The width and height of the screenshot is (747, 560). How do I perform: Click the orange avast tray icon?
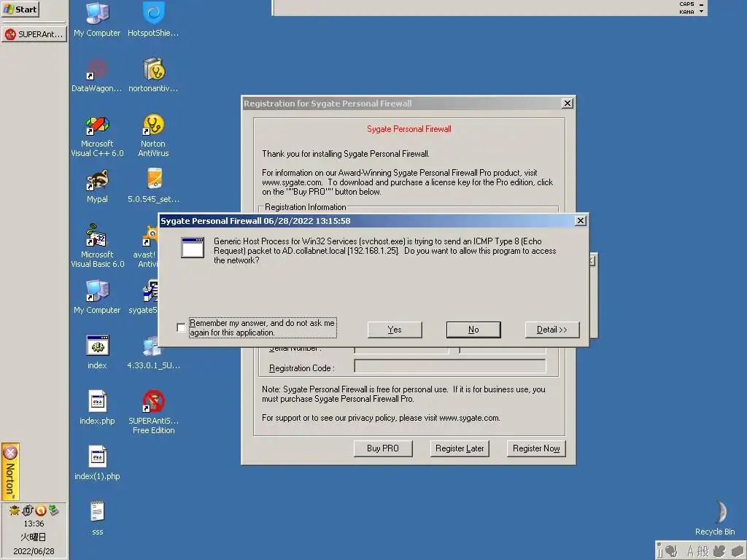click(x=41, y=510)
